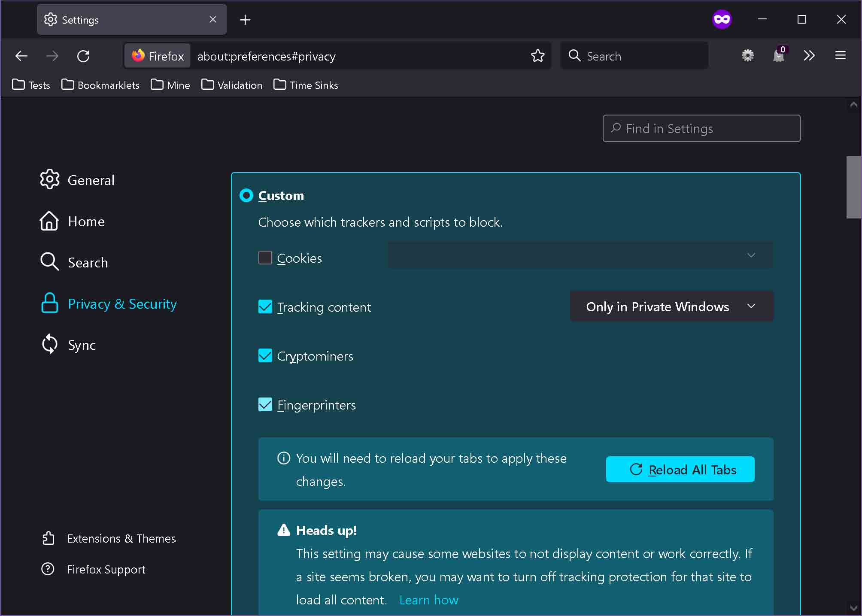The image size is (862, 616).
Task: Open a new tab with plus button
Action: pos(245,20)
